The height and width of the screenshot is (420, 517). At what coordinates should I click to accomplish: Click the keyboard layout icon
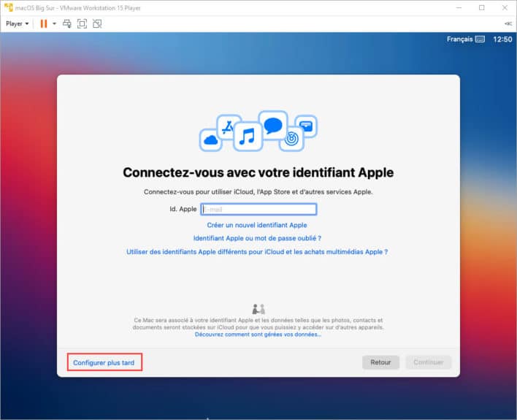pyautogui.click(x=480, y=39)
